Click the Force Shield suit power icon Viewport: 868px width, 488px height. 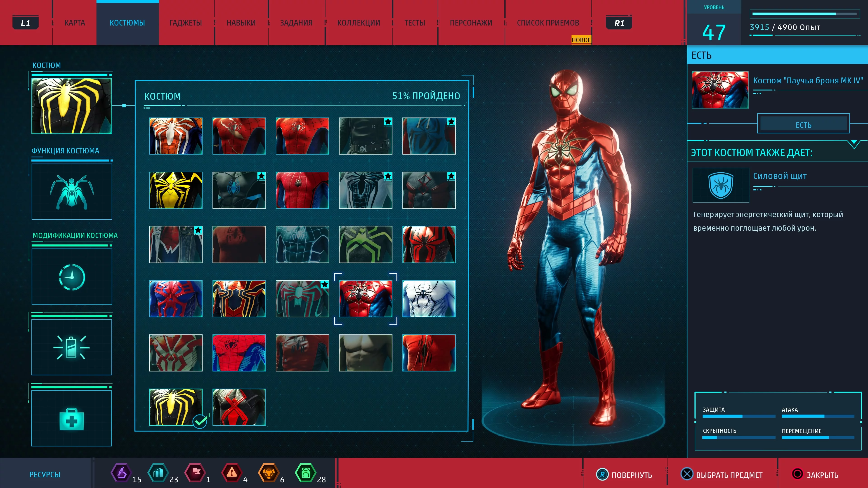point(721,185)
